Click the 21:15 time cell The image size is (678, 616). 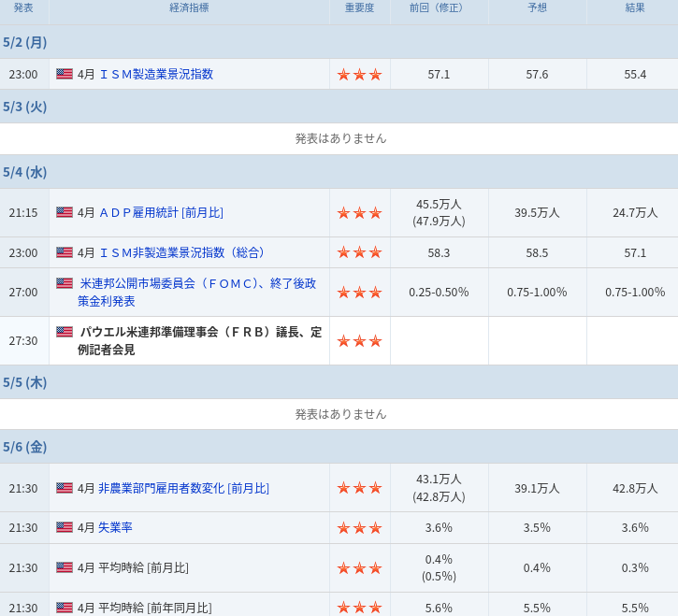[23, 213]
